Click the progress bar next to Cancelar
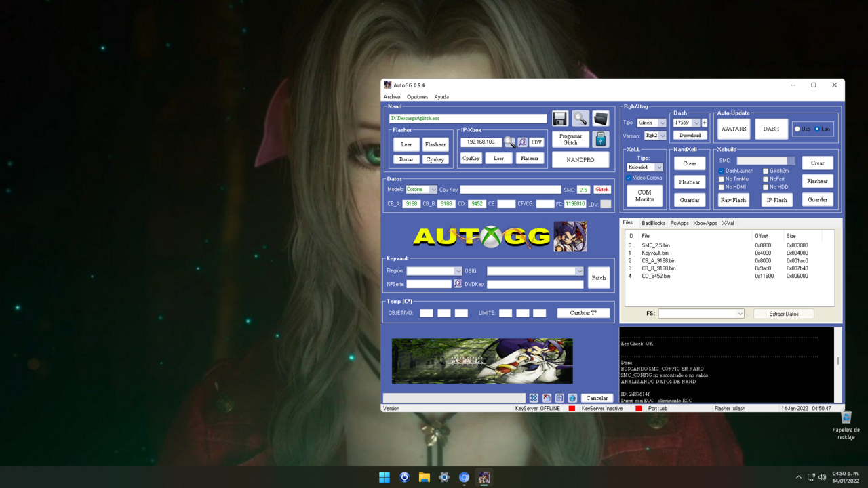Image resolution: width=868 pixels, height=488 pixels. pos(454,398)
